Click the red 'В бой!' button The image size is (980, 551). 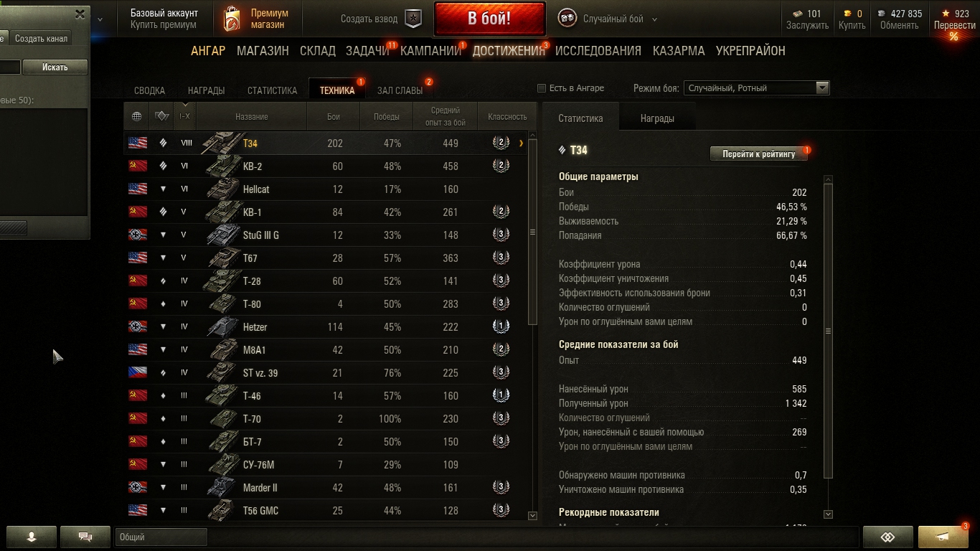point(489,19)
